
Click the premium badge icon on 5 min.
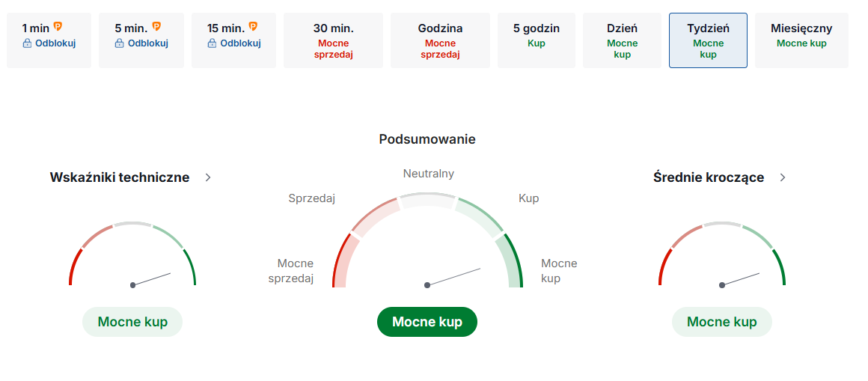(x=156, y=27)
